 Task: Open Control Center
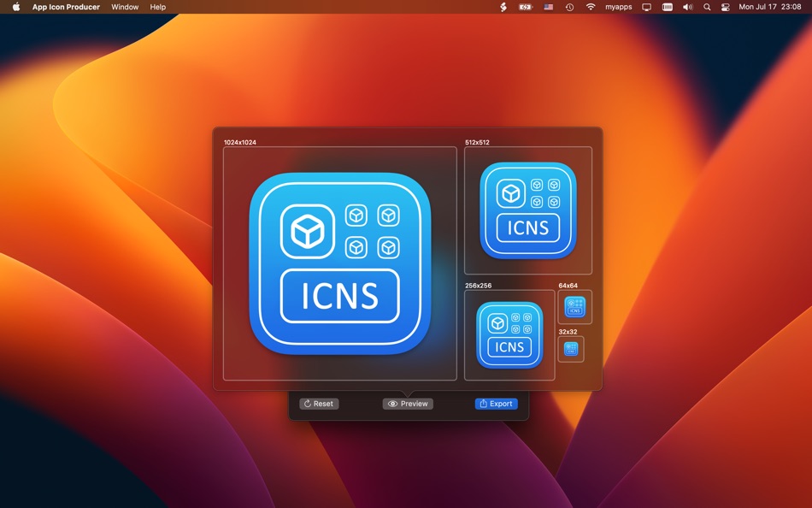(x=725, y=7)
